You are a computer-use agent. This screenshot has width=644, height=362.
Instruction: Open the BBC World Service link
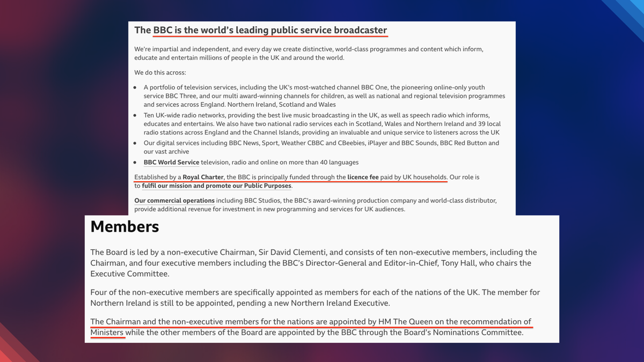171,162
